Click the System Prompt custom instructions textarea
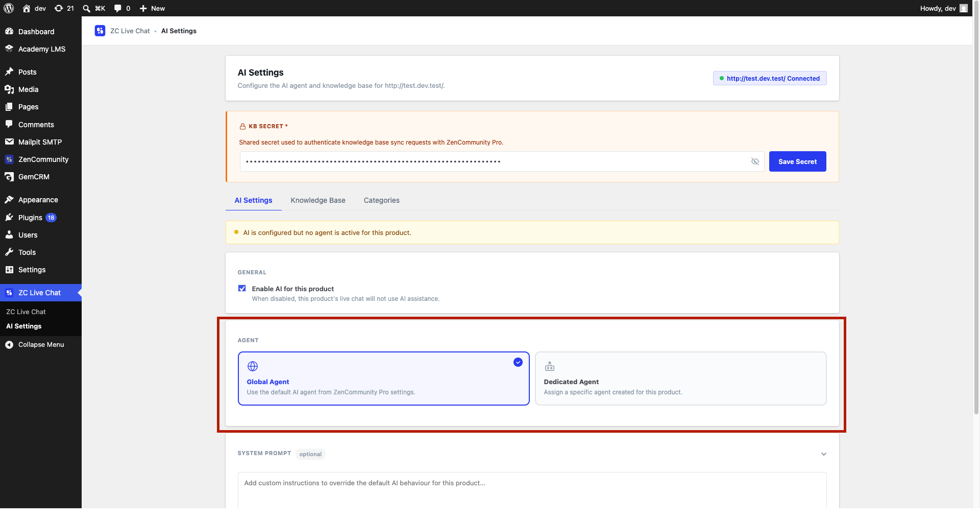 [532, 490]
